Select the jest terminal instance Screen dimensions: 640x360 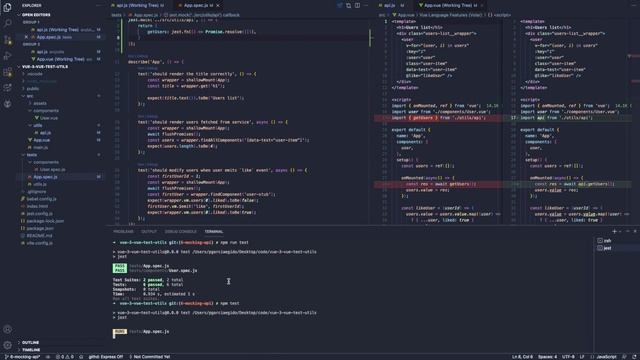(604, 248)
